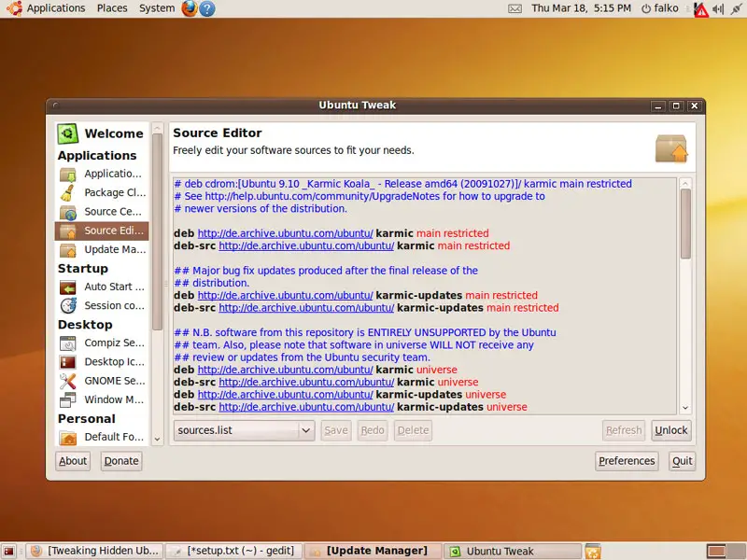
Task: Open Session control clock icon
Action: [x=68, y=306]
